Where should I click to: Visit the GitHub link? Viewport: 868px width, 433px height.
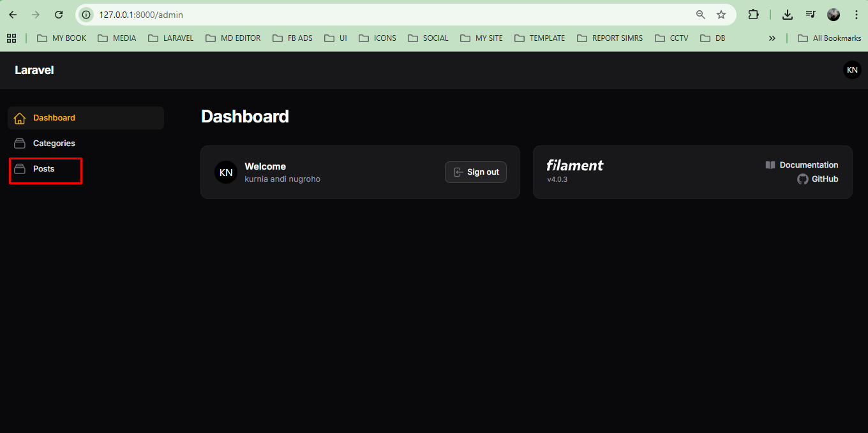point(825,179)
